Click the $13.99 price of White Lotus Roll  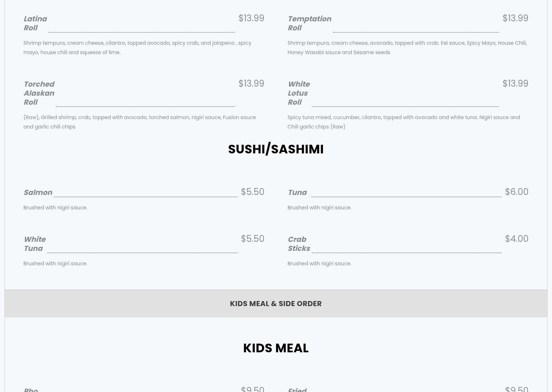click(x=515, y=83)
